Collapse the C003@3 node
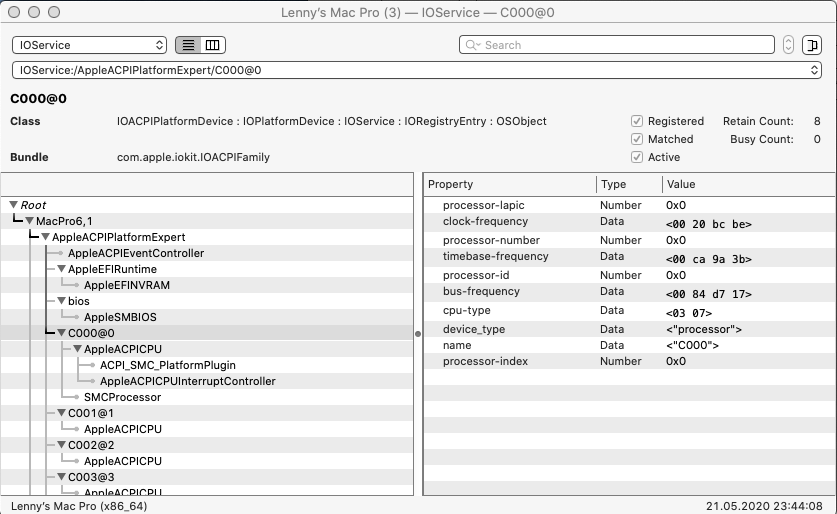The height and width of the screenshot is (514, 837). [62, 477]
